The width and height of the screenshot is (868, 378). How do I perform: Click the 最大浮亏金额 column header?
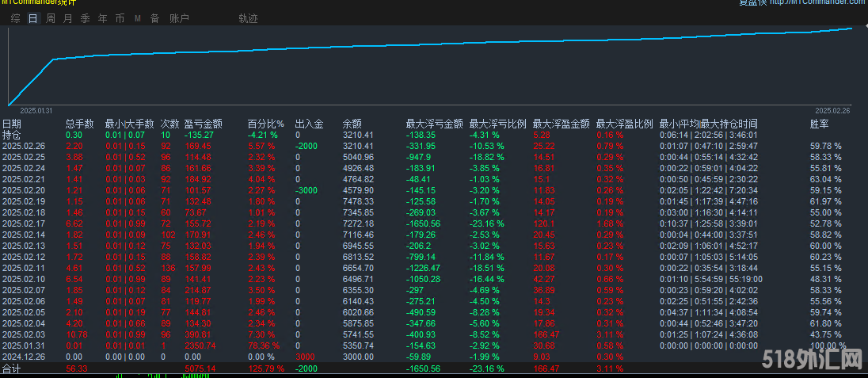pyautogui.click(x=435, y=124)
